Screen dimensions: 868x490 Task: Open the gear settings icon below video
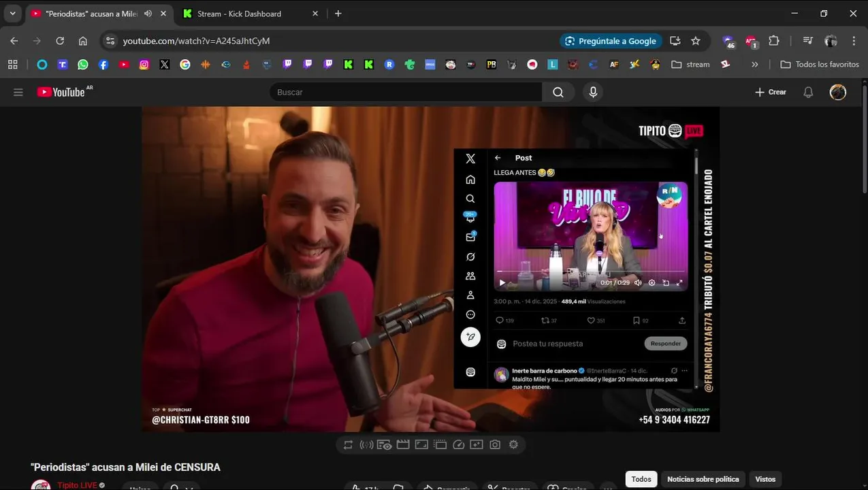(x=513, y=444)
